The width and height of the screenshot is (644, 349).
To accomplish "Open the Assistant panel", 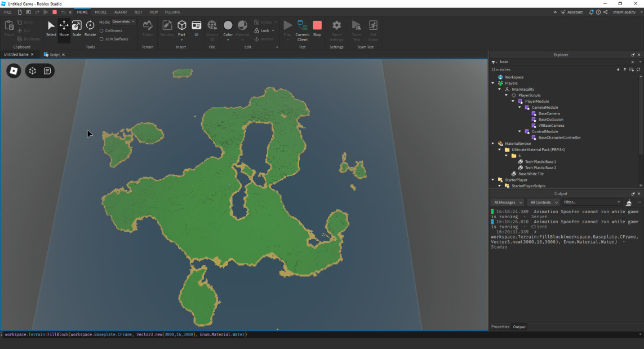I will click(571, 12).
